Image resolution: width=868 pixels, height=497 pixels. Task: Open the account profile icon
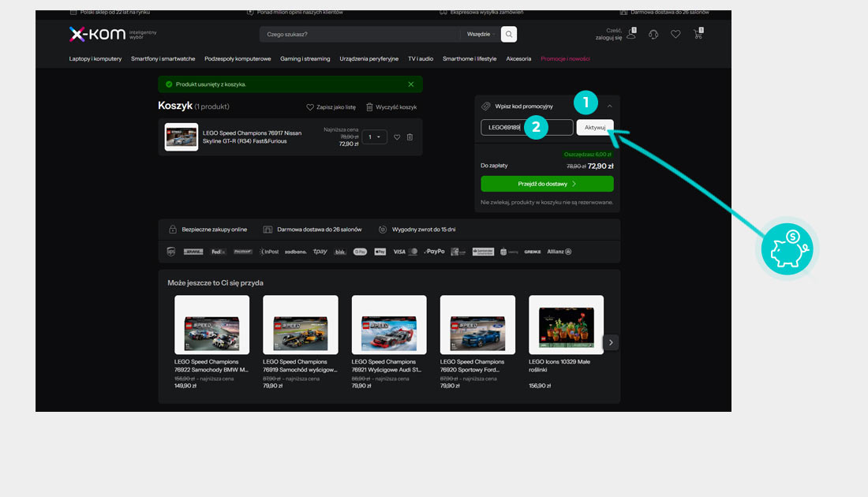631,34
